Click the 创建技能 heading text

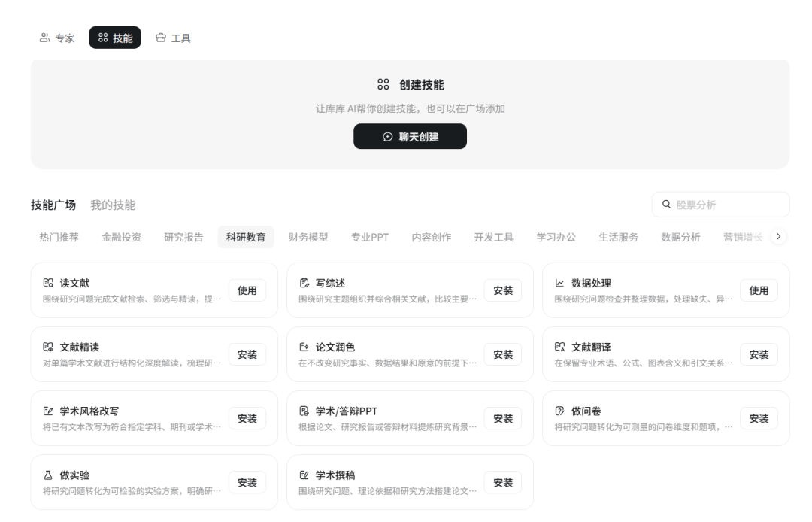click(x=422, y=85)
